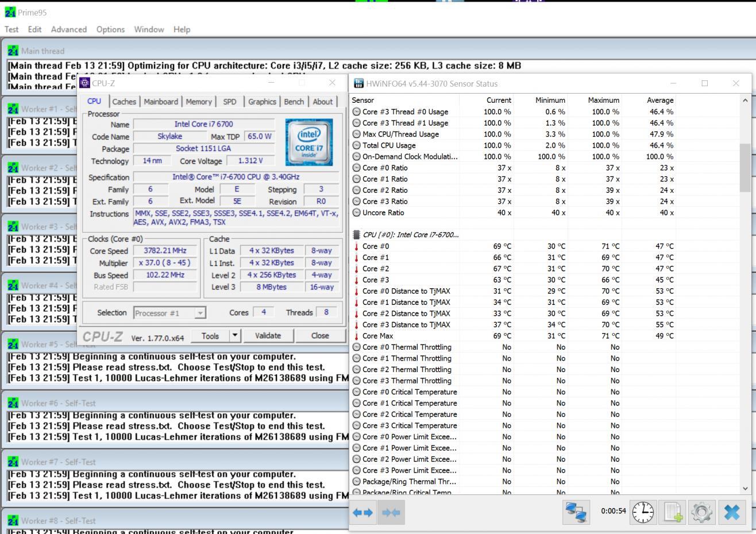Select the CPU tab in CPU-Z
Screen dimensions: 756x534
click(x=94, y=101)
